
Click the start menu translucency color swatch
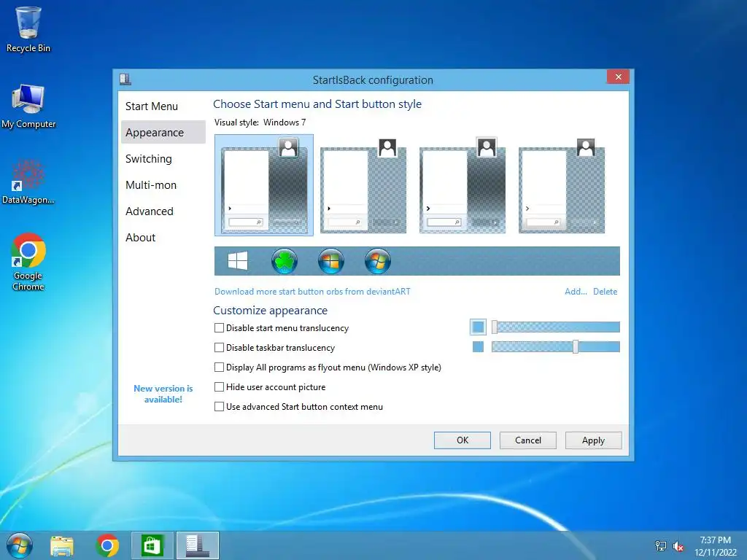click(478, 327)
